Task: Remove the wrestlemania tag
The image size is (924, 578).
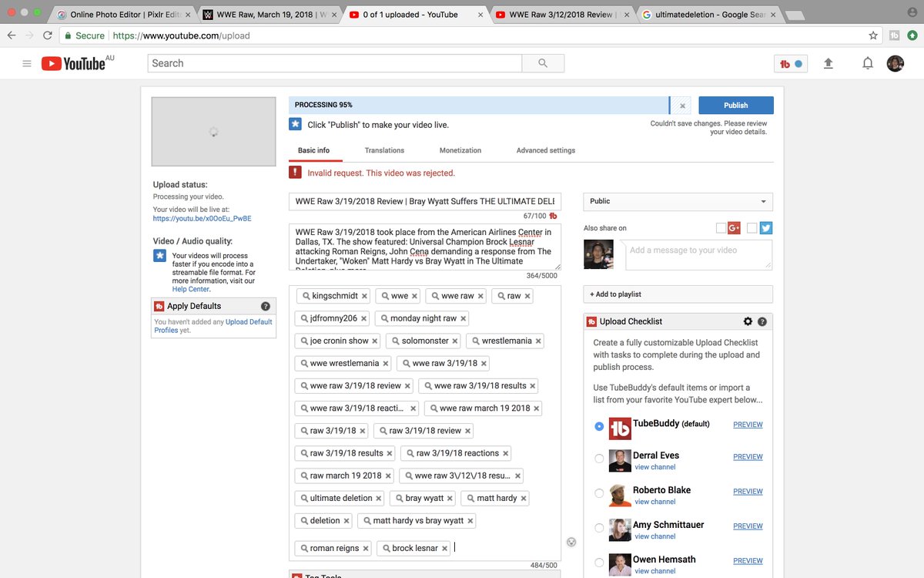Action: click(x=538, y=341)
